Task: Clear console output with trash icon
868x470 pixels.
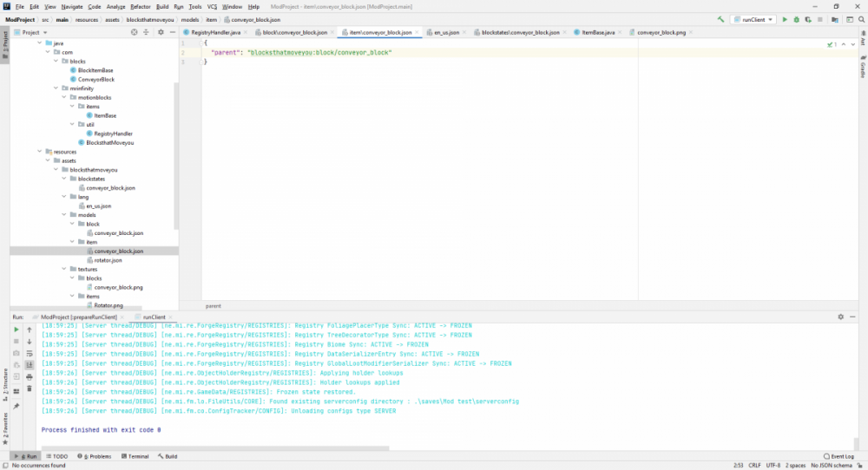Action: point(30,388)
